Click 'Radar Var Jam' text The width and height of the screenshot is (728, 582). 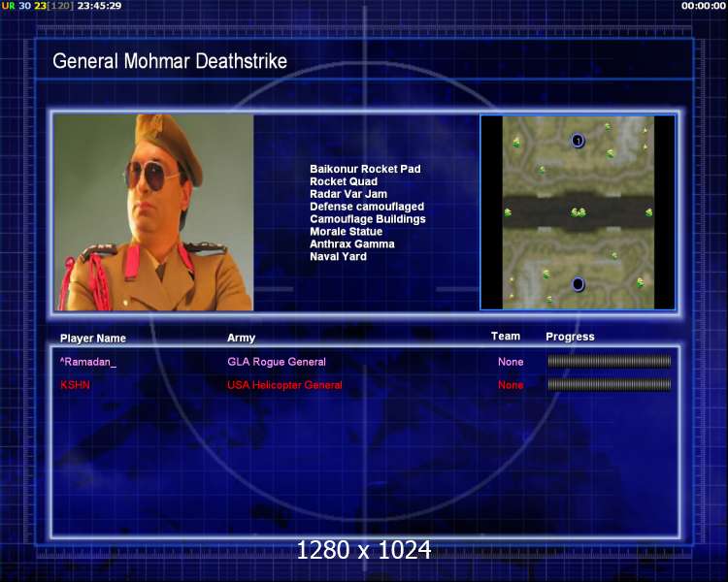[x=348, y=194]
